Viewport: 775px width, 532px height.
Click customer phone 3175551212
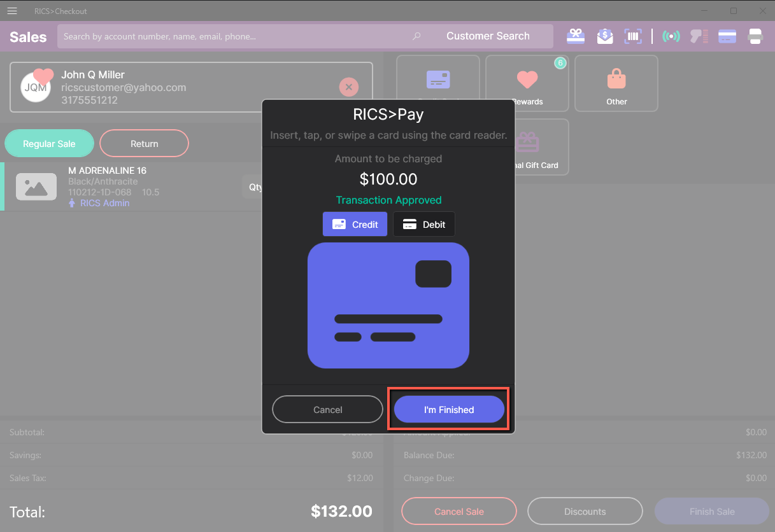click(x=89, y=100)
